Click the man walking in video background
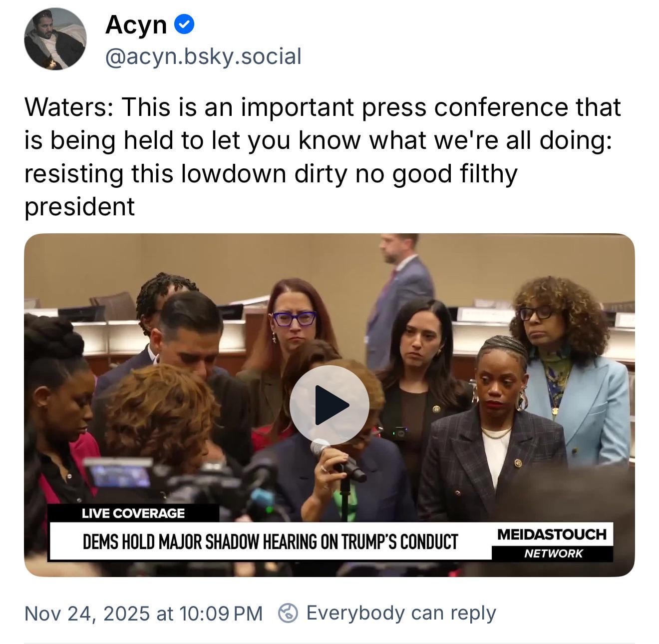The height and width of the screenshot is (644, 659). [x=399, y=290]
